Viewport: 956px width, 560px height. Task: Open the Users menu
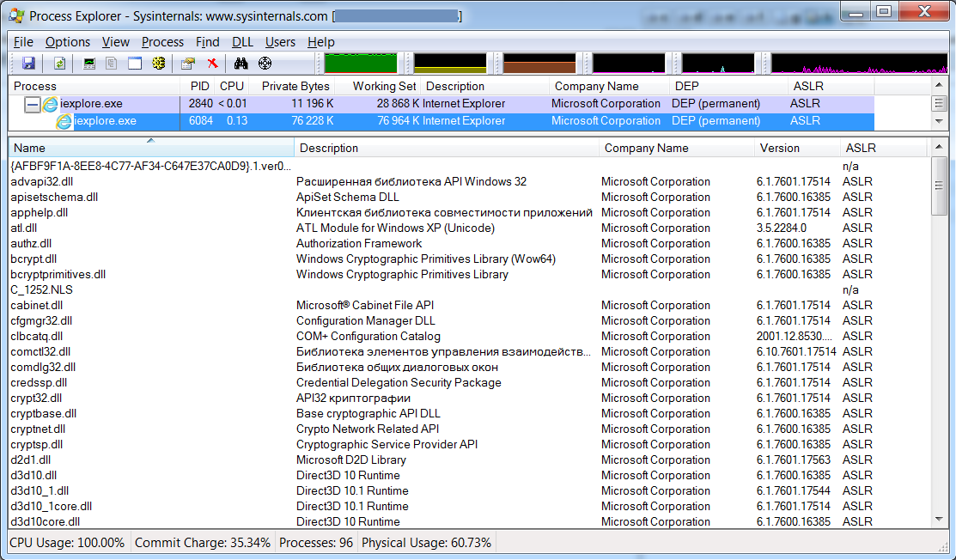280,42
